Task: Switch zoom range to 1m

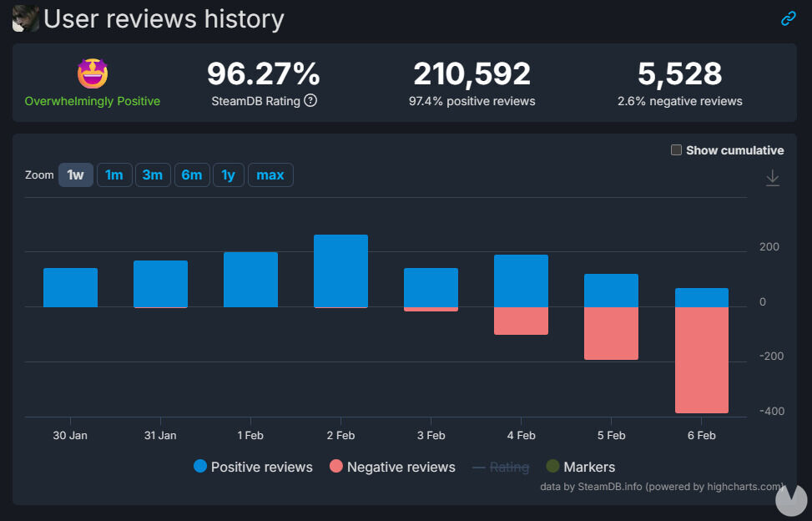Action: [114, 175]
